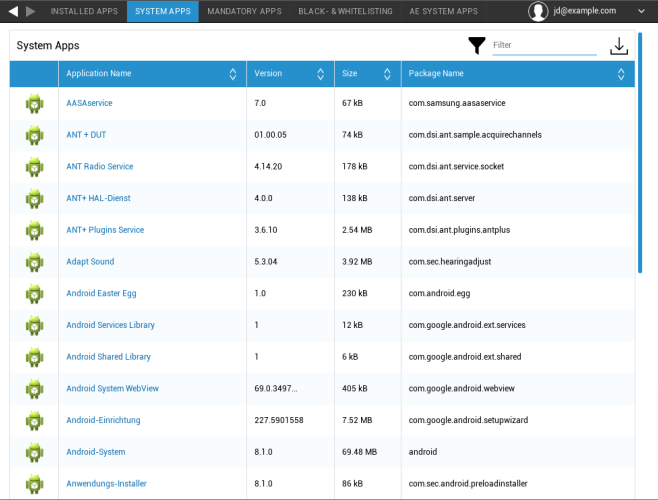The image size is (658, 500).
Task: Sort by Size column arrows
Action: click(x=388, y=74)
